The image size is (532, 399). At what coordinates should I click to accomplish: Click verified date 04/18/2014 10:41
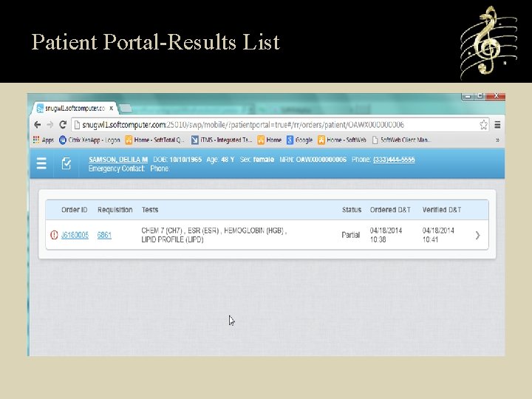coord(438,235)
